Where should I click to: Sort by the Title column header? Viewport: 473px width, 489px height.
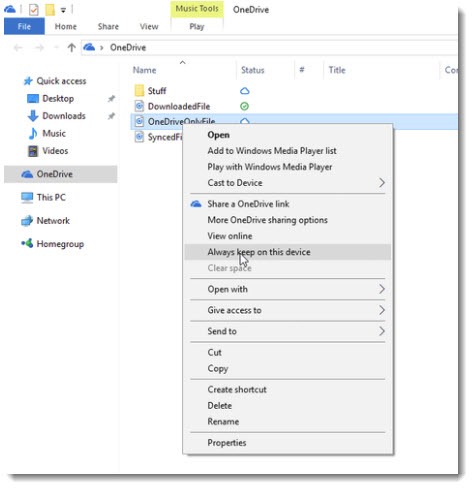click(x=337, y=70)
